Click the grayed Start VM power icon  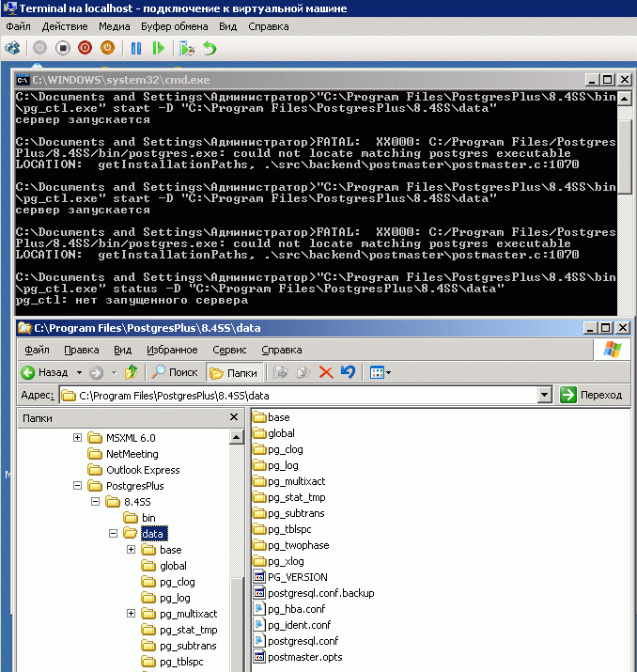[x=39, y=48]
